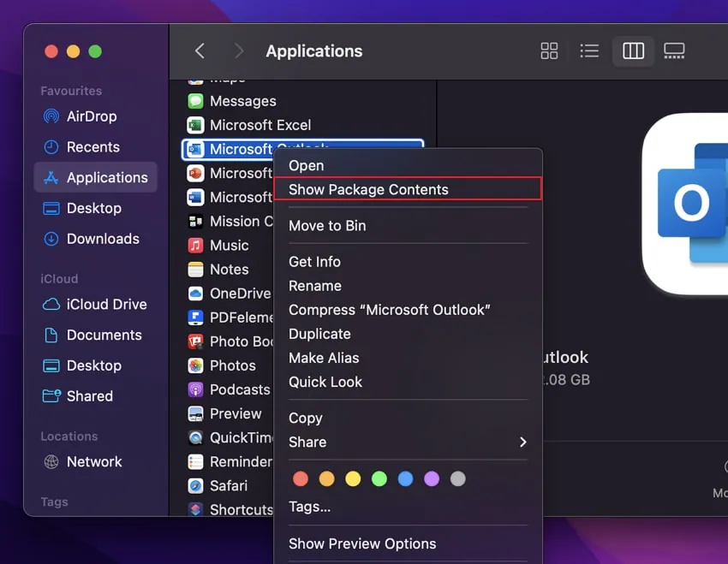Click the Photos app icon
728x564 pixels.
pos(195,365)
